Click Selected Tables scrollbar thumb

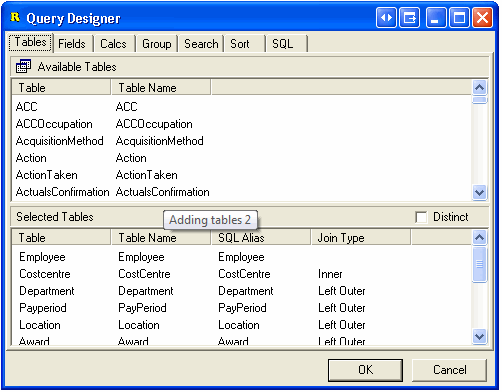click(479, 264)
